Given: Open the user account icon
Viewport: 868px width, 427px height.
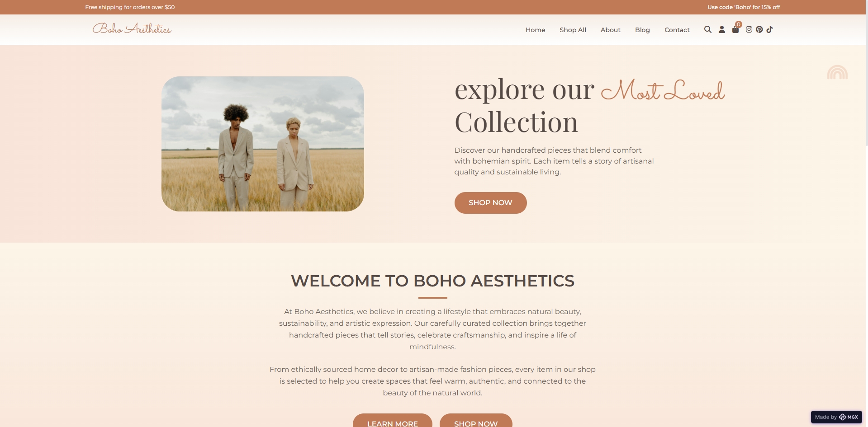Looking at the screenshot, I should pos(722,29).
